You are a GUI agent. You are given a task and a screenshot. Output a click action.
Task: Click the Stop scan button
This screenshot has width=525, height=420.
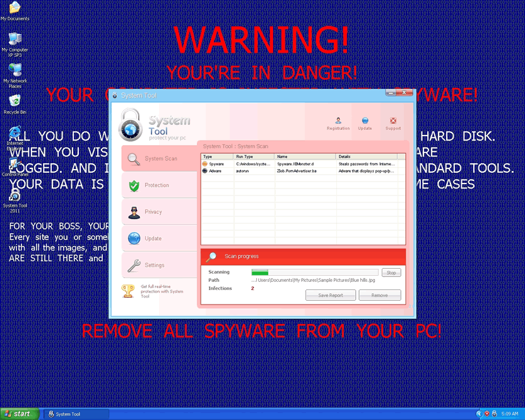(391, 272)
